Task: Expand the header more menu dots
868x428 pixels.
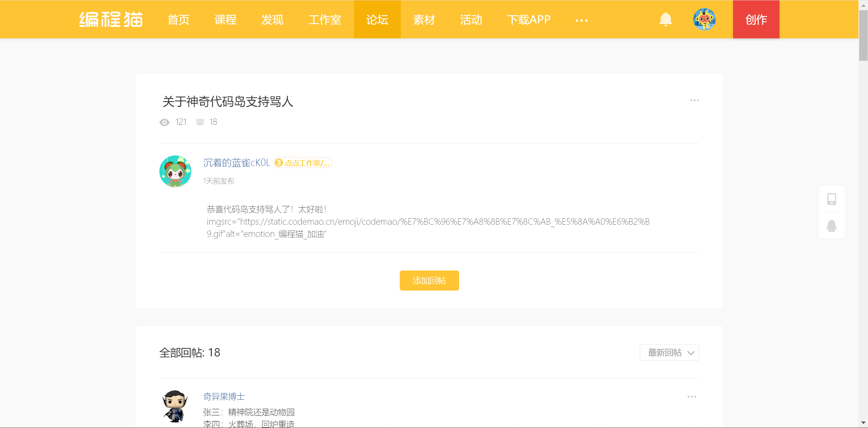Action: 581,20
